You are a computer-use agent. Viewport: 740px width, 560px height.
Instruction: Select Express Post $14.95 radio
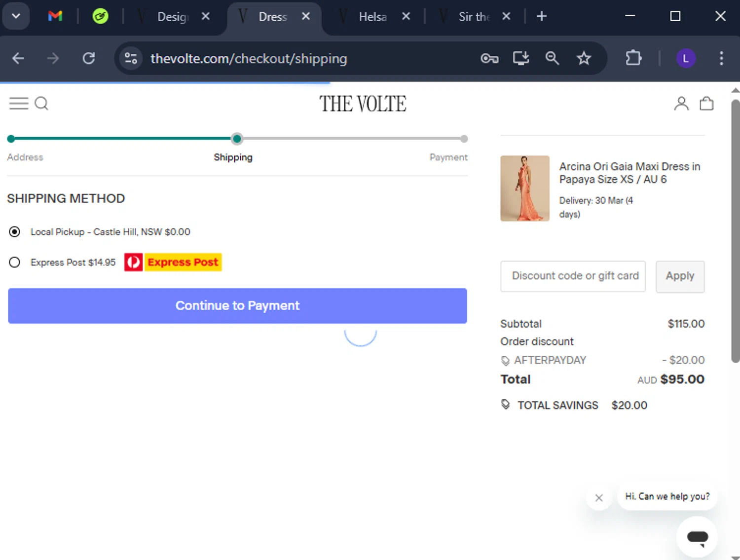click(15, 262)
